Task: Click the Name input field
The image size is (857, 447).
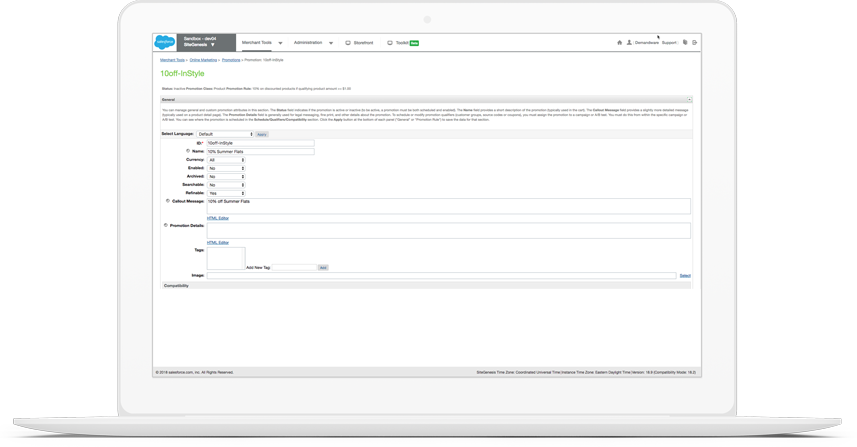Action: tap(261, 151)
